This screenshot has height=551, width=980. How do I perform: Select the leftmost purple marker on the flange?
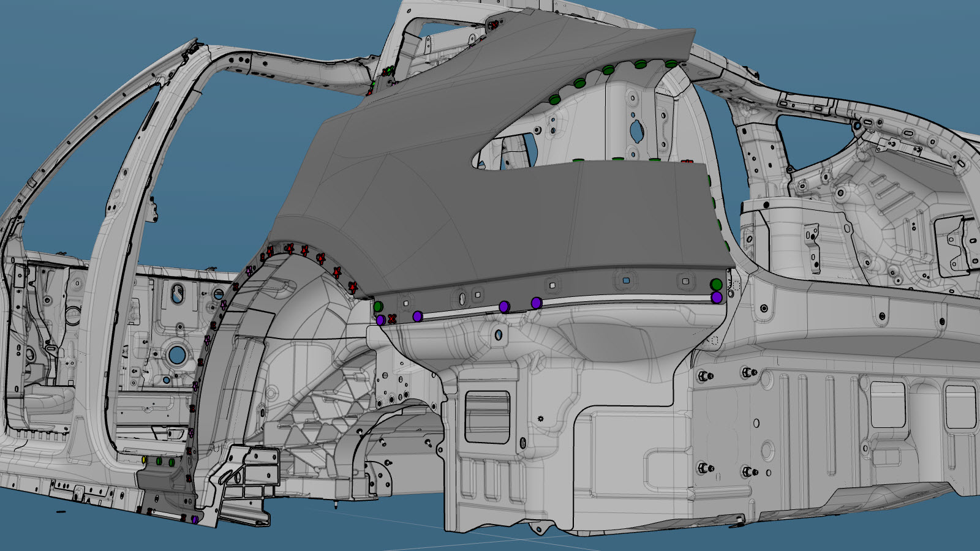pyautogui.click(x=380, y=320)
